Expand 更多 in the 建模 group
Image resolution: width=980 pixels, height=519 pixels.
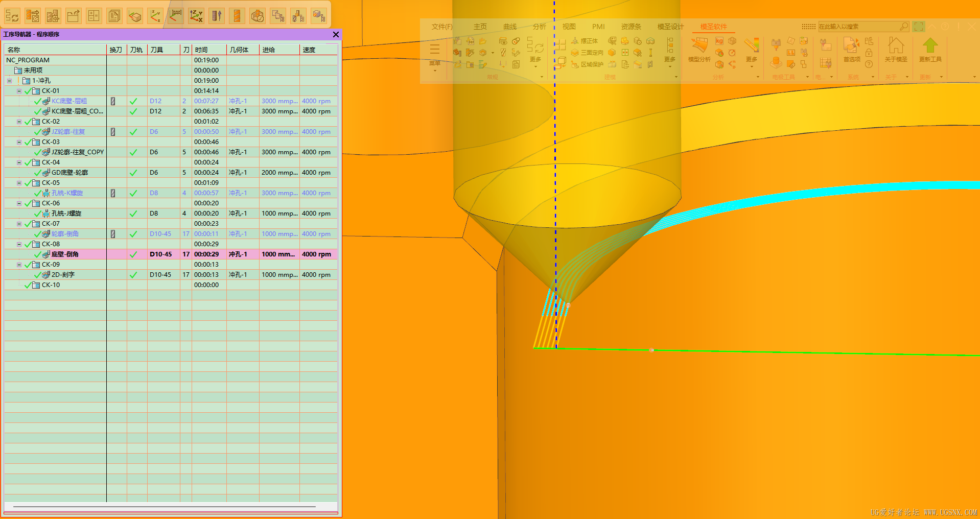click(x=670, y=53)
